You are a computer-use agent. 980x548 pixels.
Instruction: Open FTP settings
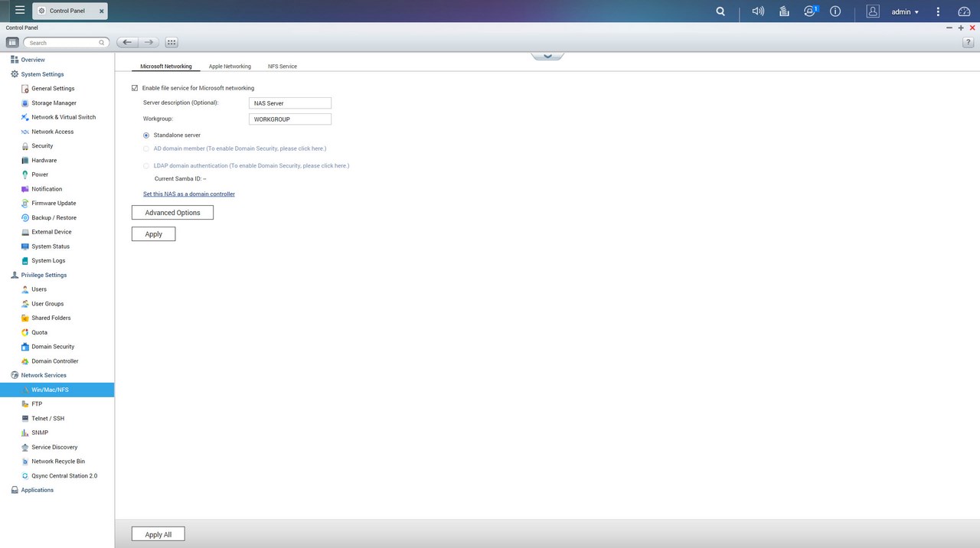coord(37,404)
